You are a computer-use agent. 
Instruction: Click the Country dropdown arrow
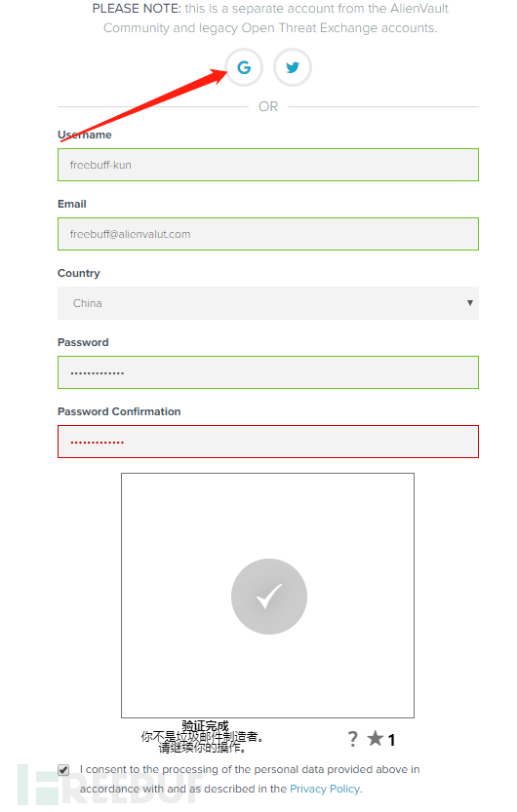point(470,303)
